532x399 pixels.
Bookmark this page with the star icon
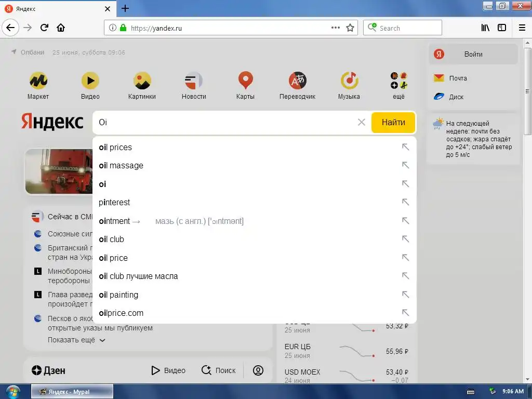(x=350, y=28)
